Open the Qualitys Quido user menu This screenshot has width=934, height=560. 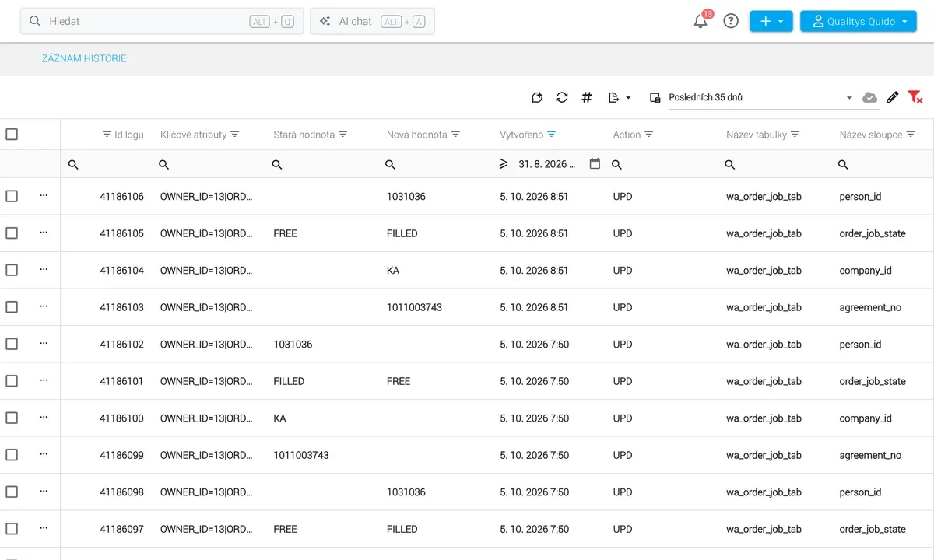coord(859,21)
